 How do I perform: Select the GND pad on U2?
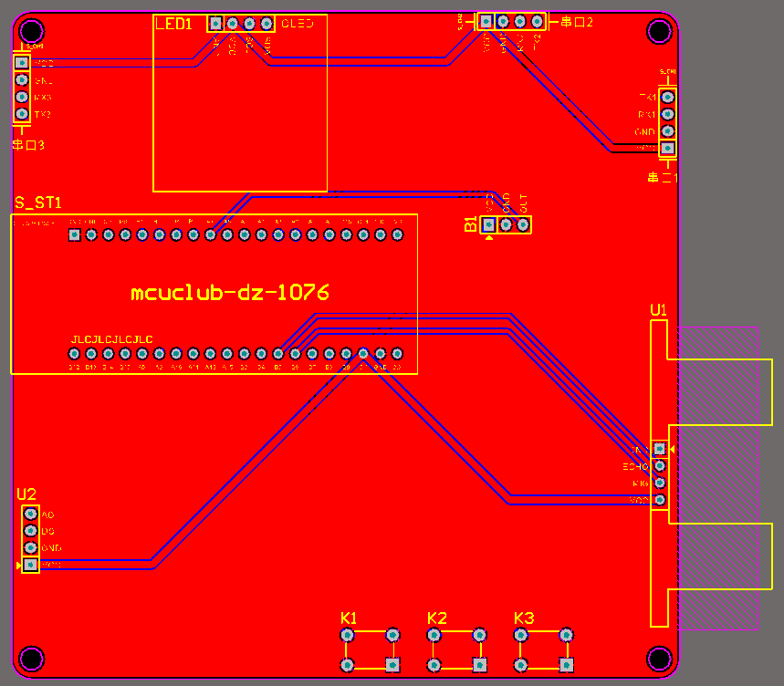coord(30,547)
